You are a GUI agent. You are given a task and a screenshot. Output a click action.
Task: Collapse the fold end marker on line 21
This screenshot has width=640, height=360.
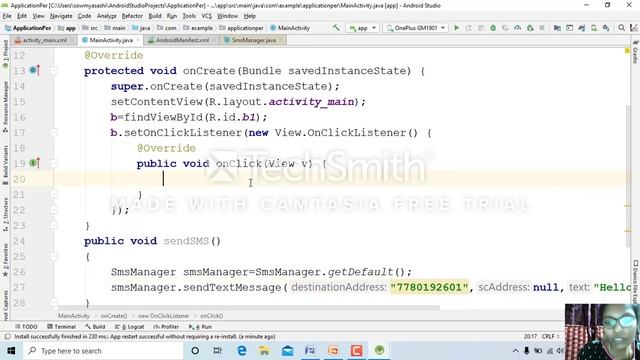53,195
